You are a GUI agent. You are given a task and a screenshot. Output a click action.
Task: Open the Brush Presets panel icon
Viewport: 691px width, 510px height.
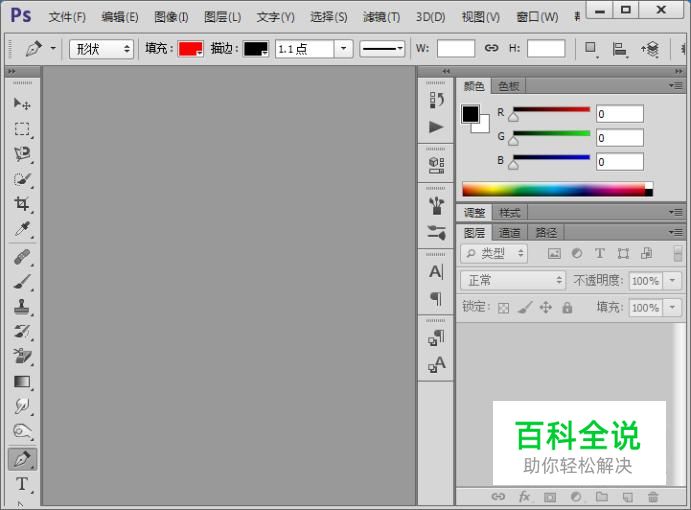tap(436, 232)
